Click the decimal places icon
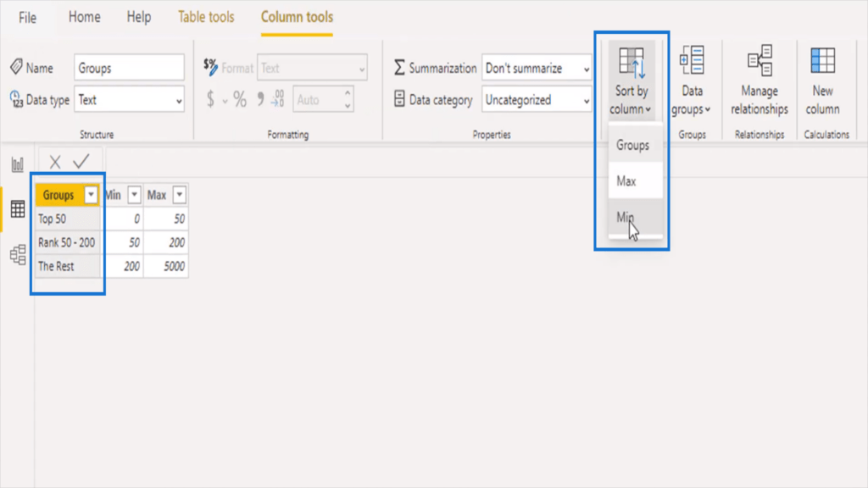Screen dimensions: 868x488 [278, 100]
